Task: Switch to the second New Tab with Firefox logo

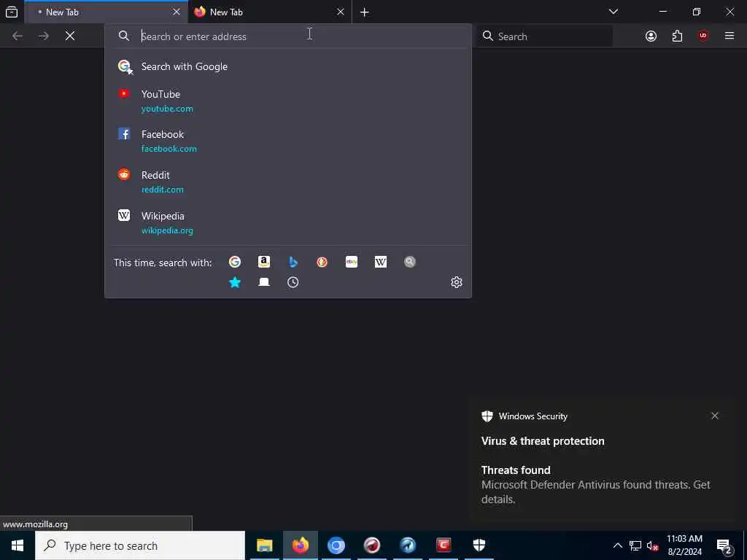Action: (x=270, y=12)
